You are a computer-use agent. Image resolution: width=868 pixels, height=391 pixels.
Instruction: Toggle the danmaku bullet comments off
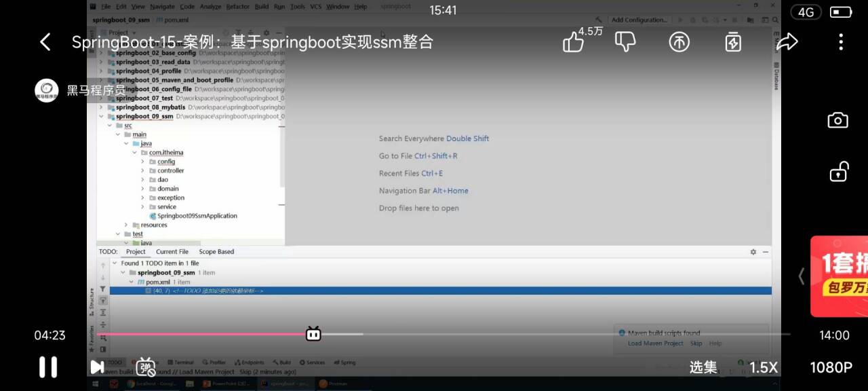146,367
